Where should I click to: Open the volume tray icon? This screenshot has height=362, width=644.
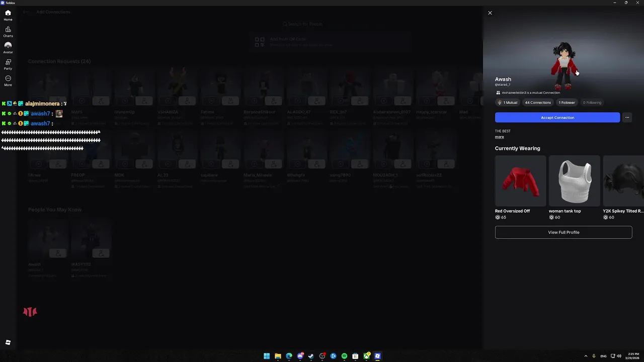(x=619, y=356)
